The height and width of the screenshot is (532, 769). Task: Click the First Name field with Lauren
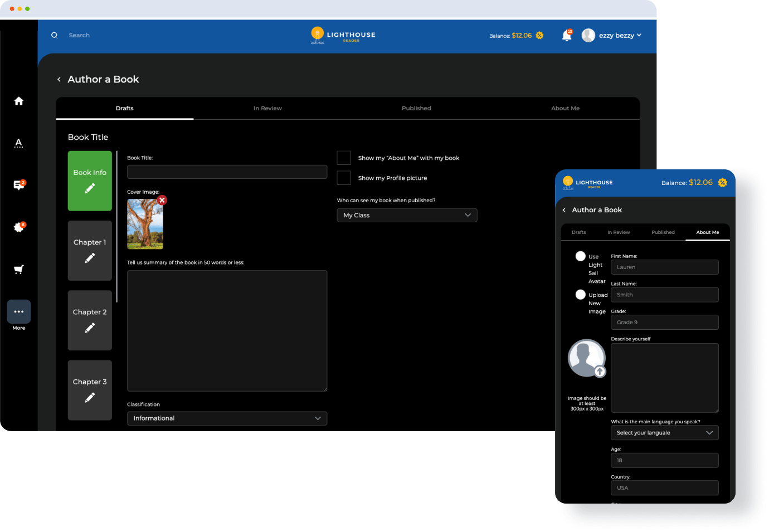pos(665,267)
